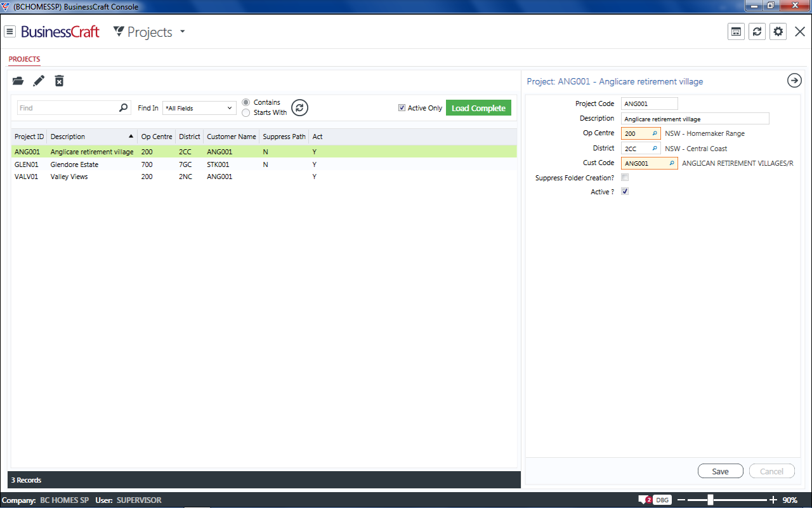Image resolution: width=812 pixels, height=508 pixels.
Task: Toggle the Active Only checkbox
Action: (402, 108)
